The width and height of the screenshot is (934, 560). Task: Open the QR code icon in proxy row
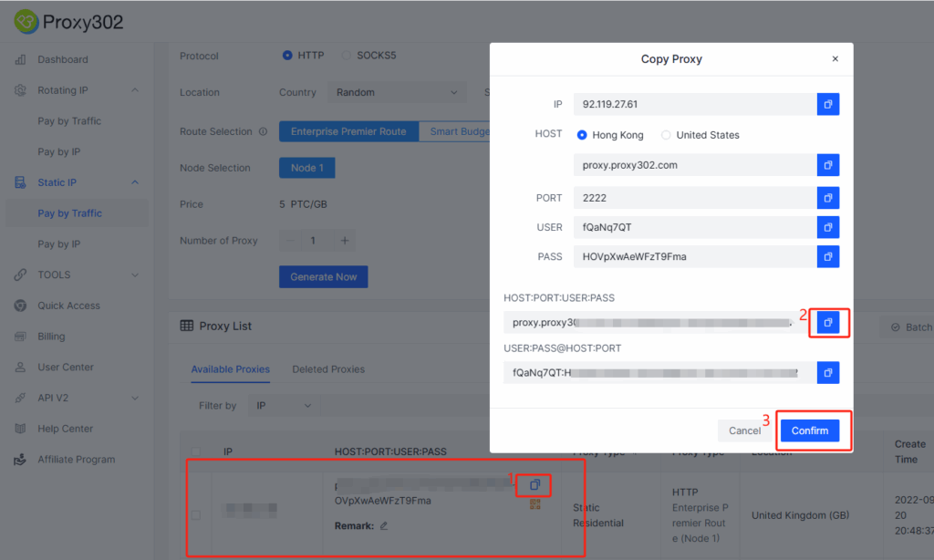pos(534,504)
